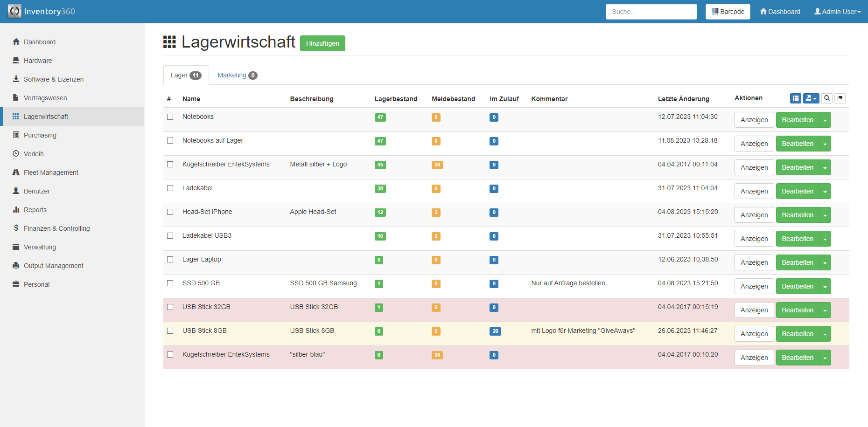Click the orange Meldebestand badge for Ladekabel
Viewport: 868px width, 427px height.
click(436, 189)
